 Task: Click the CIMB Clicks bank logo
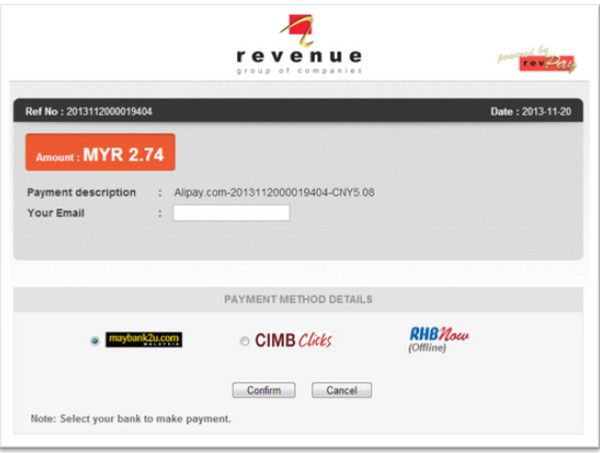pyautogui.click(x=293, y=341)
